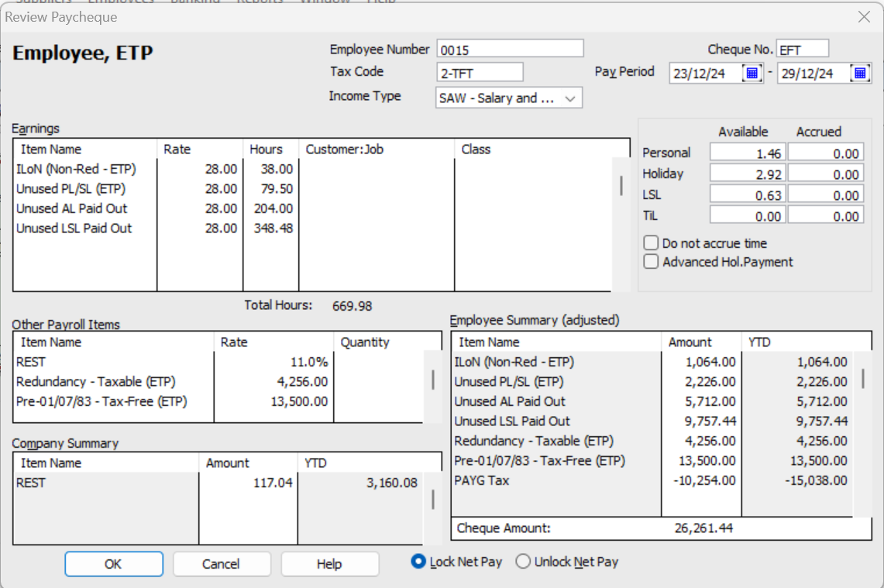Select PAYG Tax row in Employee Summary
This screenshot has width=884, height=588.
[653, 480]
